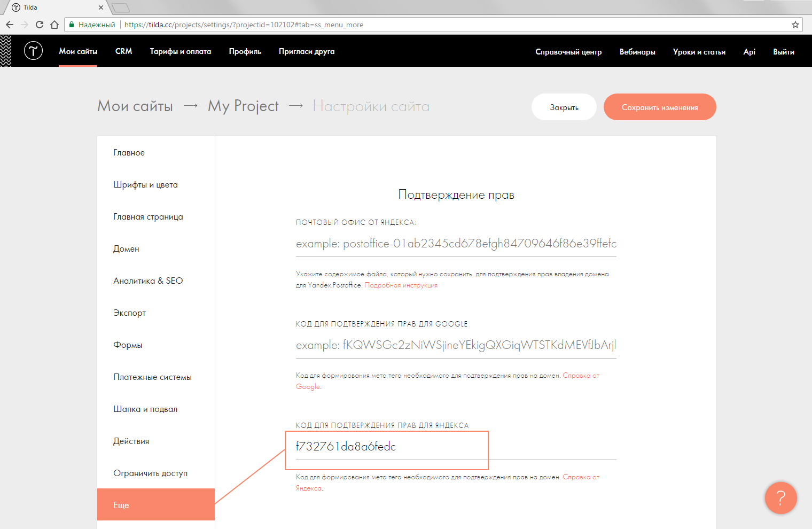Click the Tilda logo icon
Screen dimensions: 812x529
coord(33,51)
